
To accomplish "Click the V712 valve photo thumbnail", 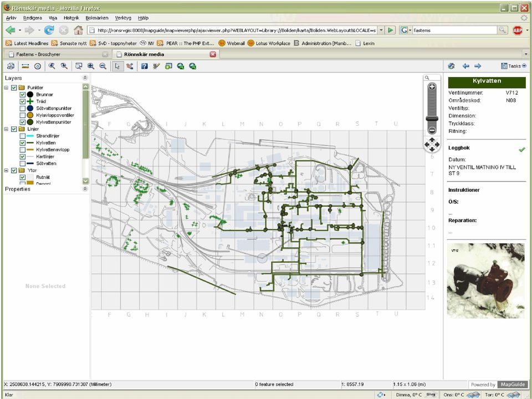I will 486,280.
